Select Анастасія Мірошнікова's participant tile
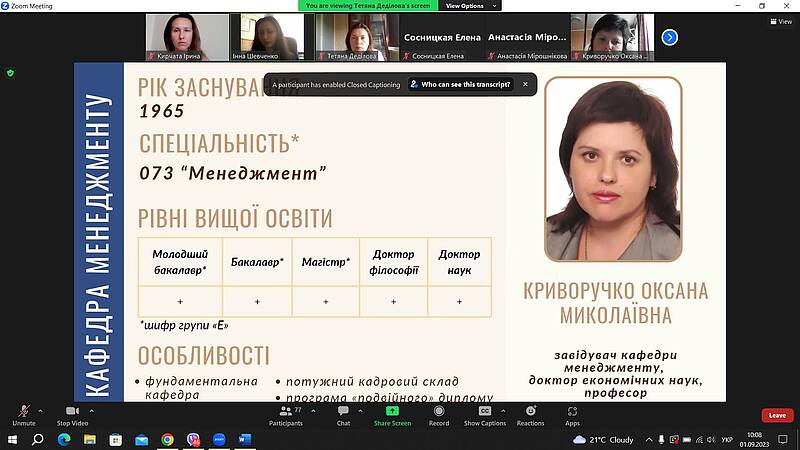 527,37
